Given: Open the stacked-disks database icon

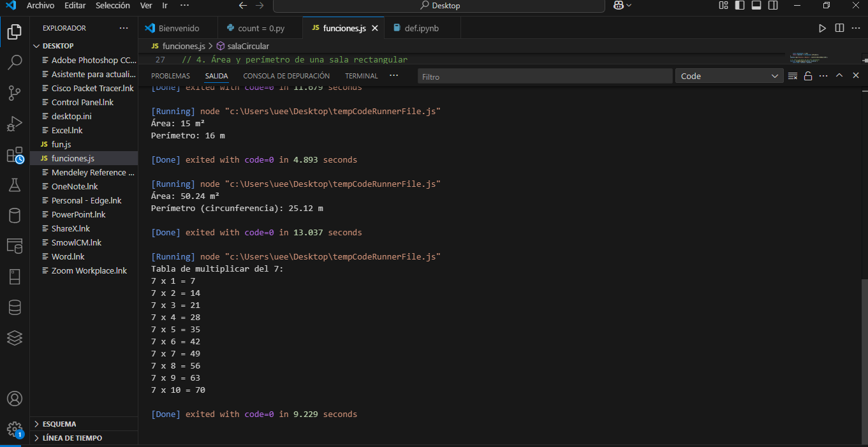Looking at the screenshot, I should point(14,307).
